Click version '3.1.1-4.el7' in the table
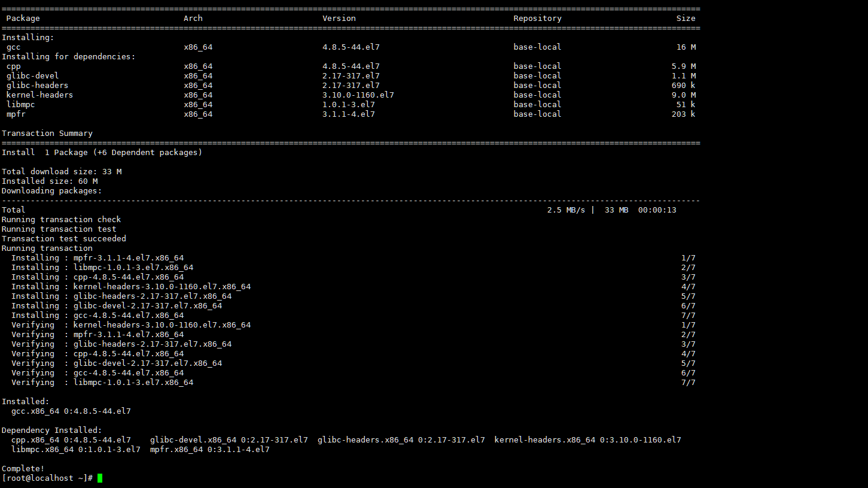 [349, 114]
